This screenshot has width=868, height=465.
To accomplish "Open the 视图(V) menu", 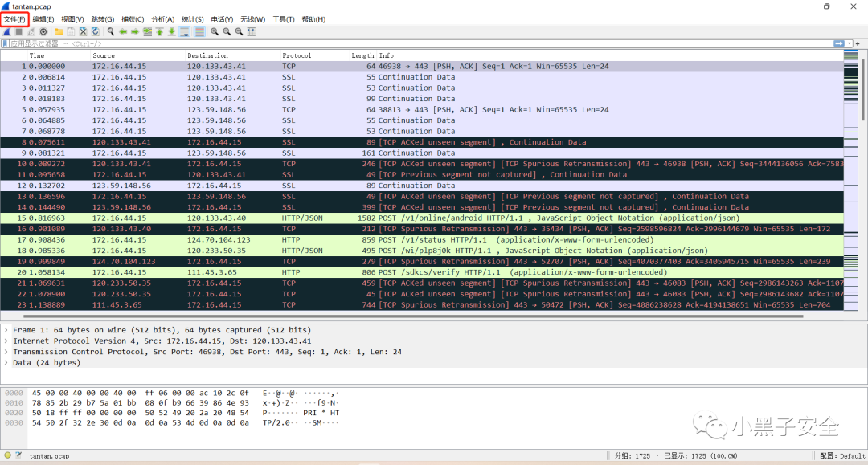I will [72, 19].
